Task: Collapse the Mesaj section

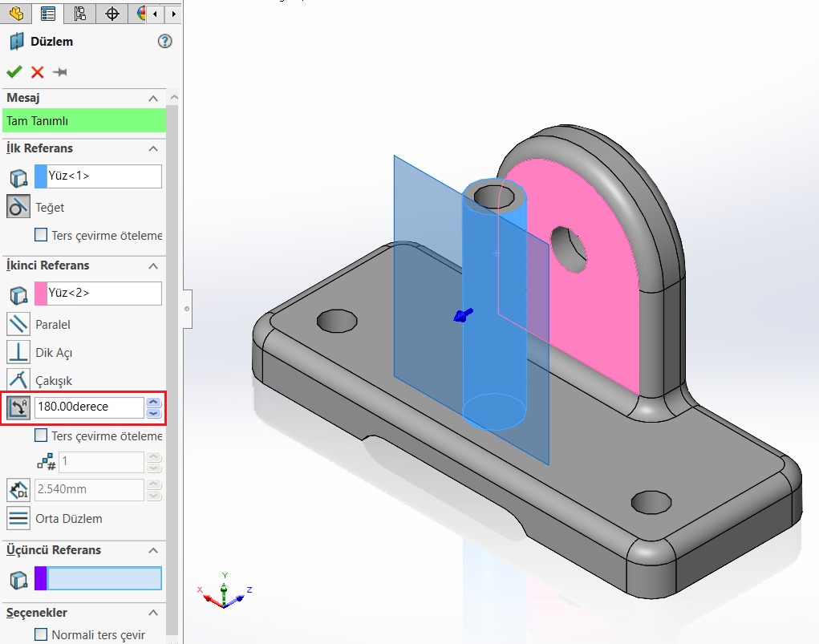Action: coord(153,98)
